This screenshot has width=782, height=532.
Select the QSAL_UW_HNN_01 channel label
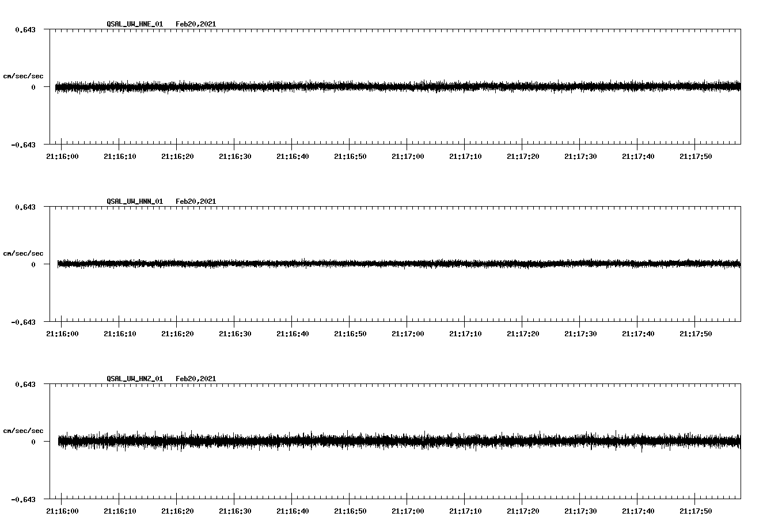134,201
